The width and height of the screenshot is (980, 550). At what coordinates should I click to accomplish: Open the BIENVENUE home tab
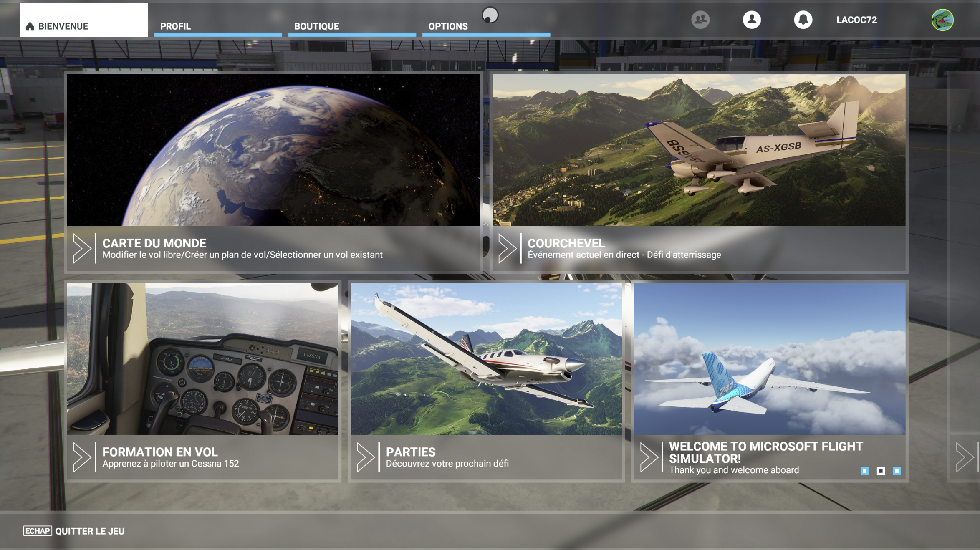pos(84,20)
